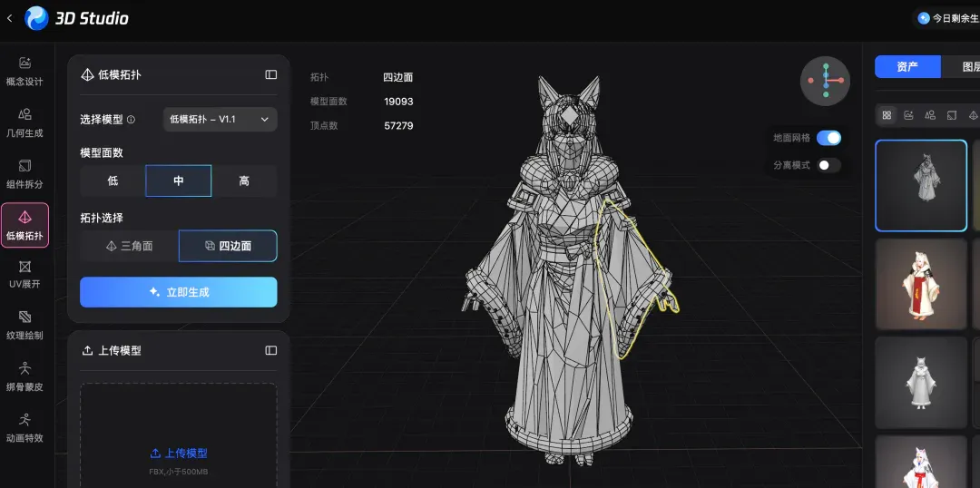Open the 低模拓扑 – V1.1 model dropdown
Viewport: 980px width, 488px height.
click(220, 120)
